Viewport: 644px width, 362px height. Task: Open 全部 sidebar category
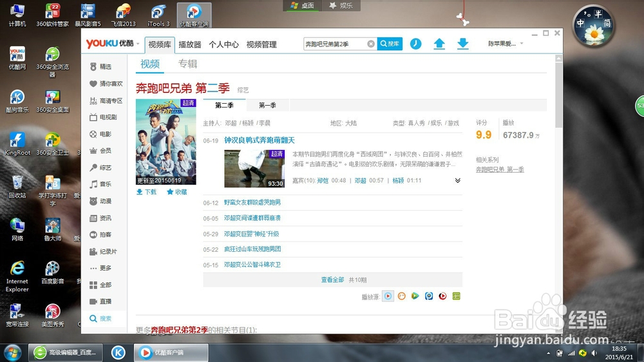tap(101, 285)
